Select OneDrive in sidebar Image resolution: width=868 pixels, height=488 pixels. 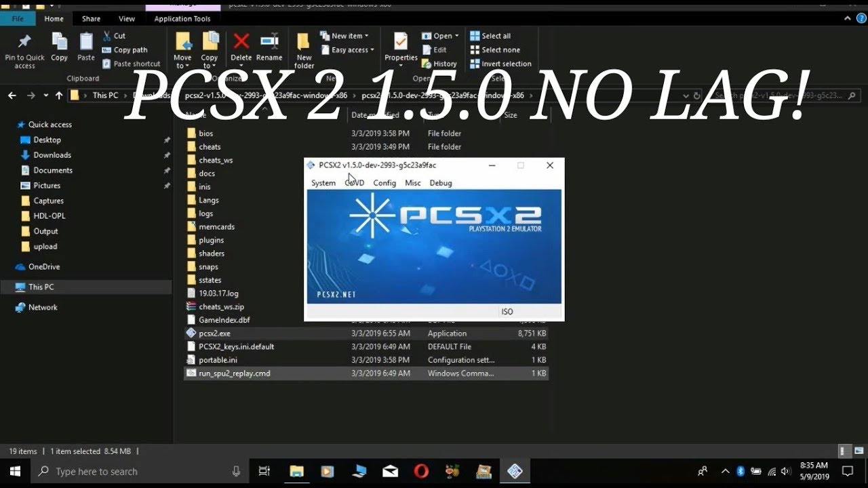[x=44, y=267]
